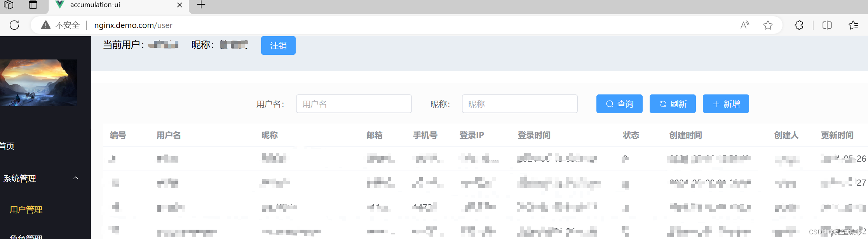
Task: Open the favorites list icon
Action: click(x=853, y=25)
